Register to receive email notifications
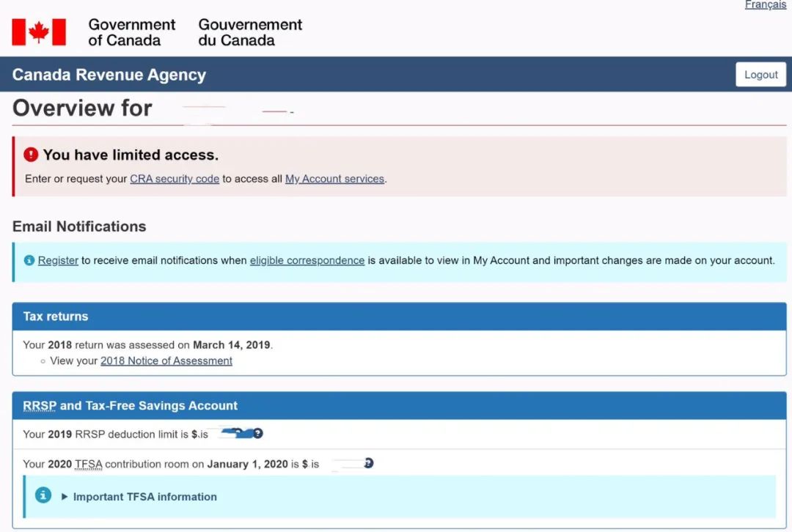The width and height of the screenshot is (792, 532). (58, 260)
